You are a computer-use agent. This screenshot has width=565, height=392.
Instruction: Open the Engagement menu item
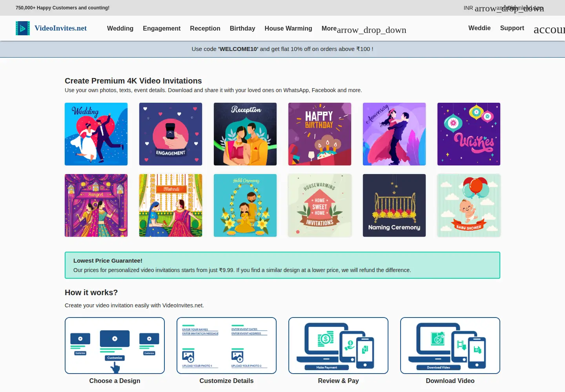coord(162,28)
